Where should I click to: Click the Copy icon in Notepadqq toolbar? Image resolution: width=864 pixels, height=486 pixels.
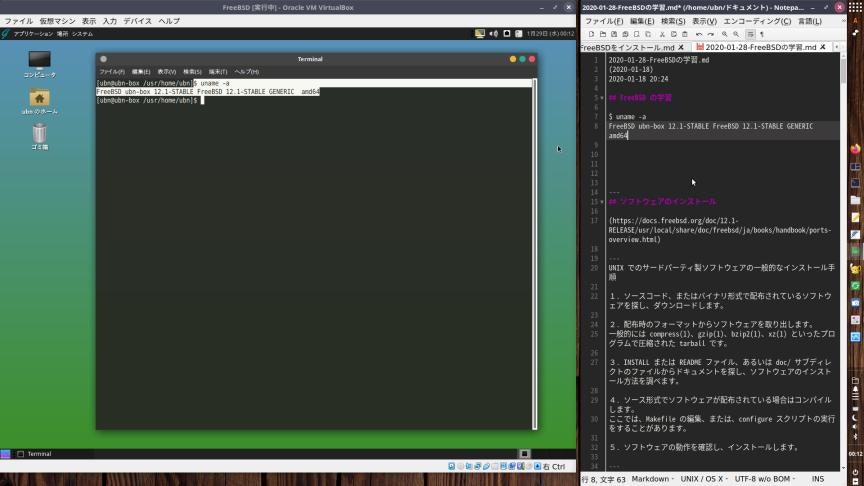(673, 34)
